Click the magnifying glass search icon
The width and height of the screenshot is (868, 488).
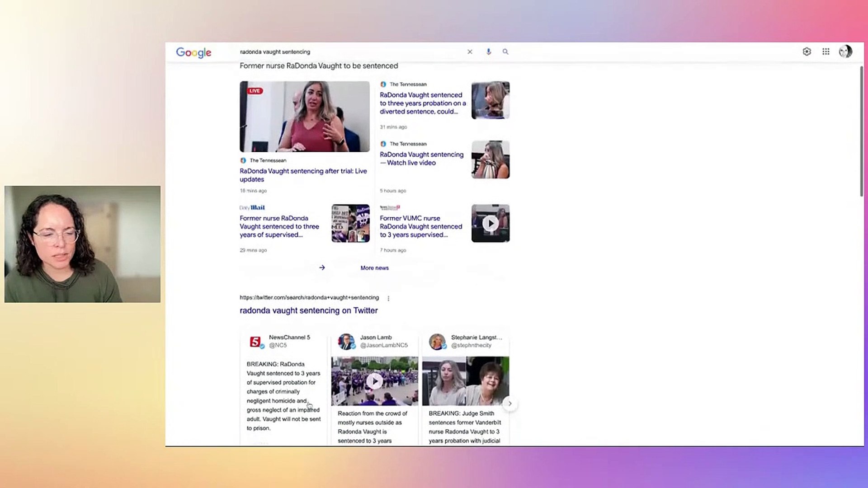[x=505, y=52]
